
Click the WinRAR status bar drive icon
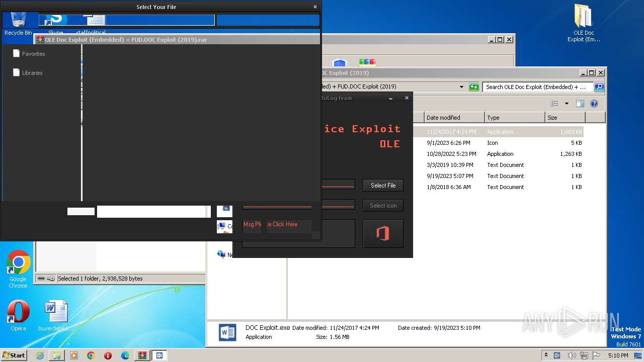(42, 279)
